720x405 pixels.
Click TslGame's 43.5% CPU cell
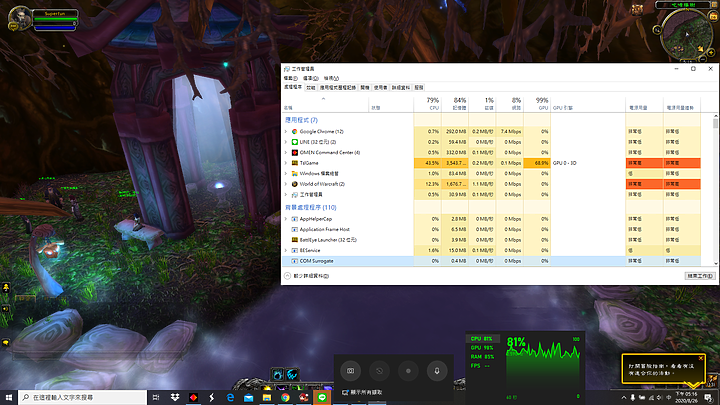click(x=428, y=163)
